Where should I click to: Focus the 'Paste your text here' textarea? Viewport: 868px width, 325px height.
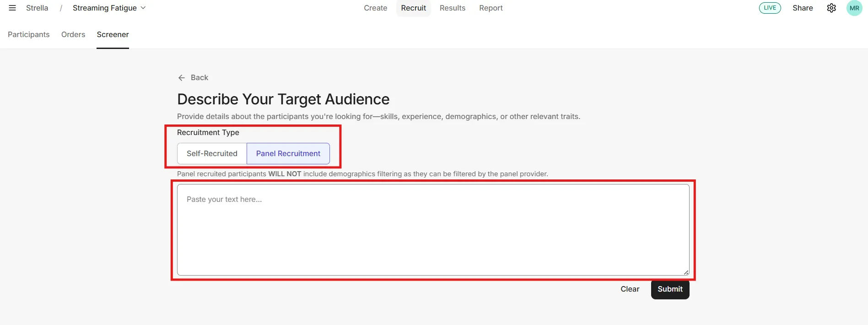[x=433, y=230]
